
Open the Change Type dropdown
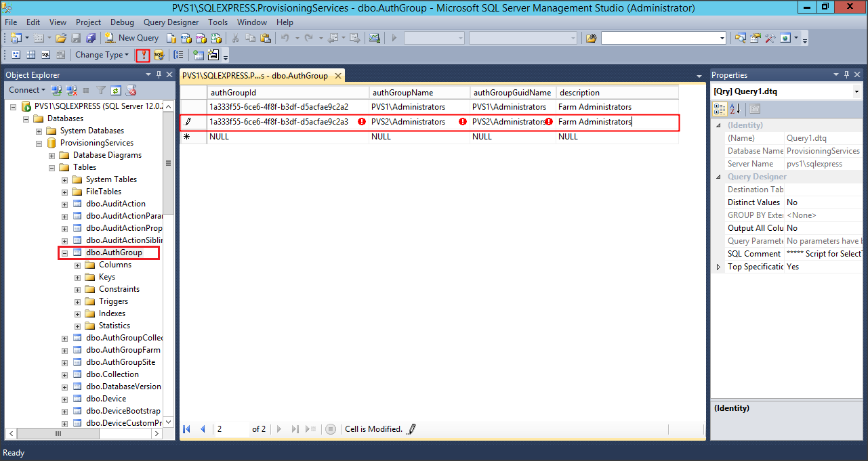[102, 55]
